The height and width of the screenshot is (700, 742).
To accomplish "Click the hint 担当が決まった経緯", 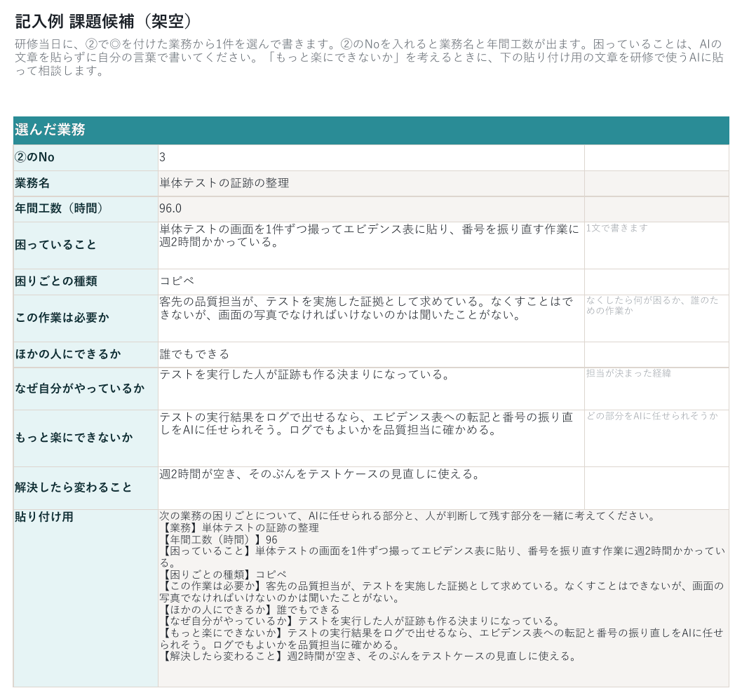I will tap(628, 373).
